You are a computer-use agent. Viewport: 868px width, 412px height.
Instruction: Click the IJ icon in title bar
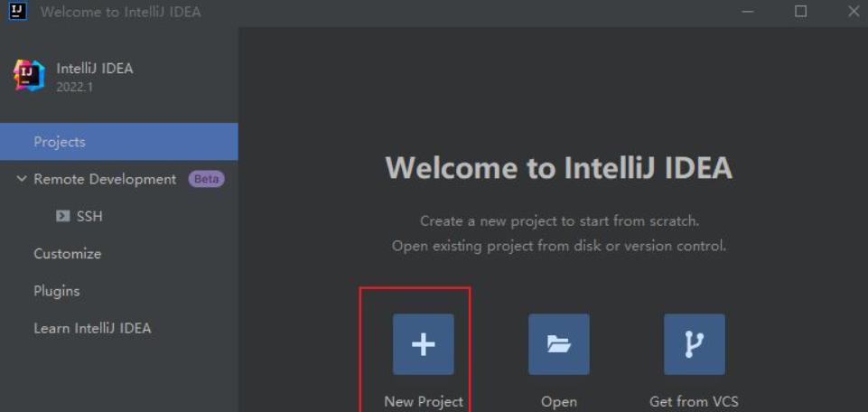click(x=18, y=11)
